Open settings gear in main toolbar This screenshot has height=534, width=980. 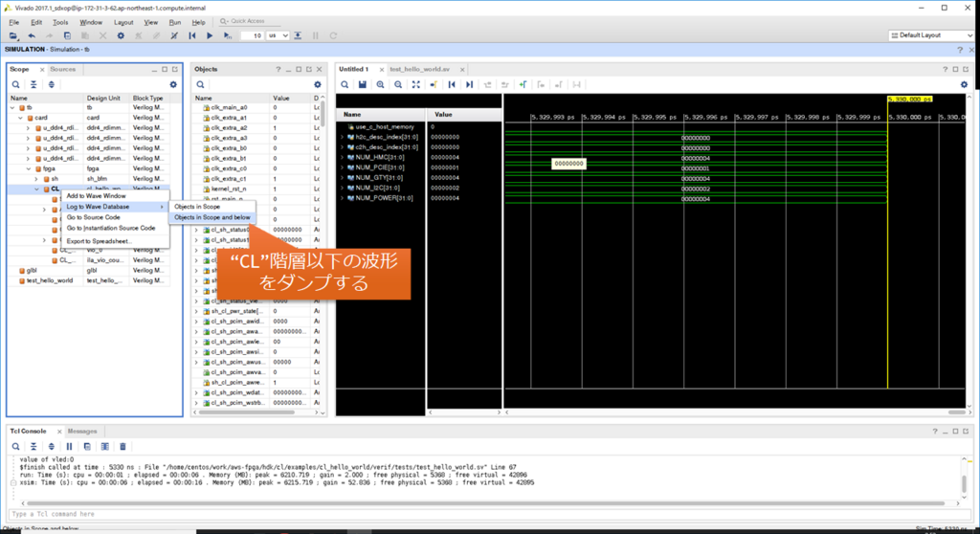[121, 35]
